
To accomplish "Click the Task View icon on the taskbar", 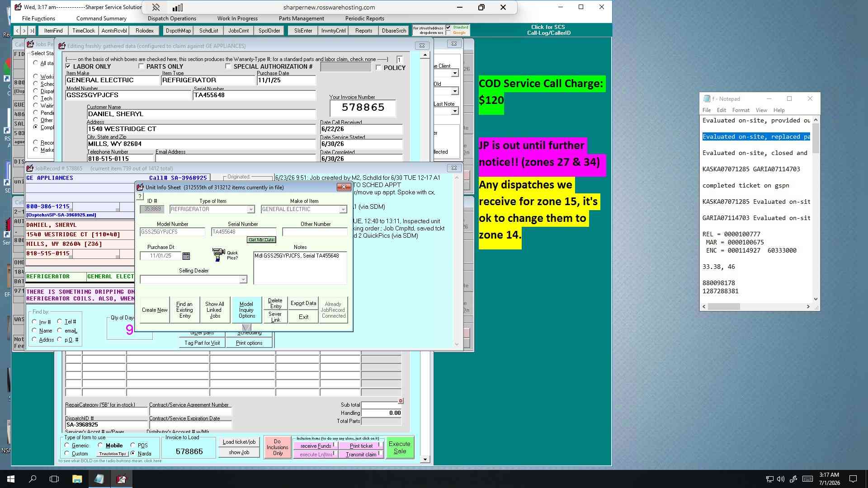I will [54, 479].
